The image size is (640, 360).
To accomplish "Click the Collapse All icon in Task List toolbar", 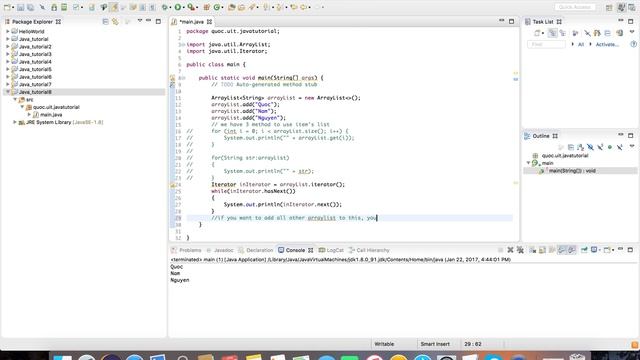I will click(x=608, y=33).
